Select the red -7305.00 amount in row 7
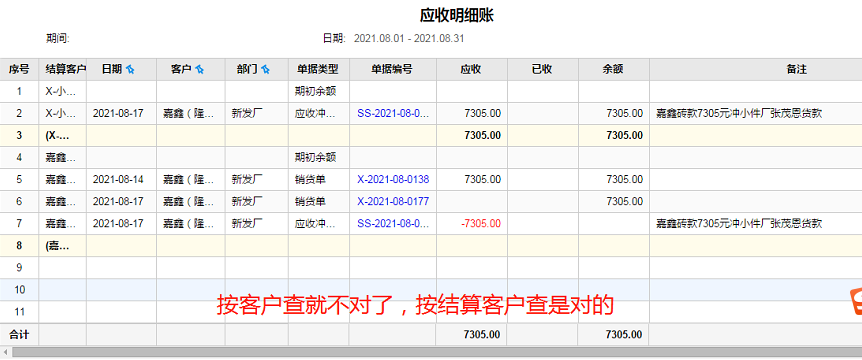The height and width of the screenshot is (360, 862). pyautogui.click(x=482, y=224)
